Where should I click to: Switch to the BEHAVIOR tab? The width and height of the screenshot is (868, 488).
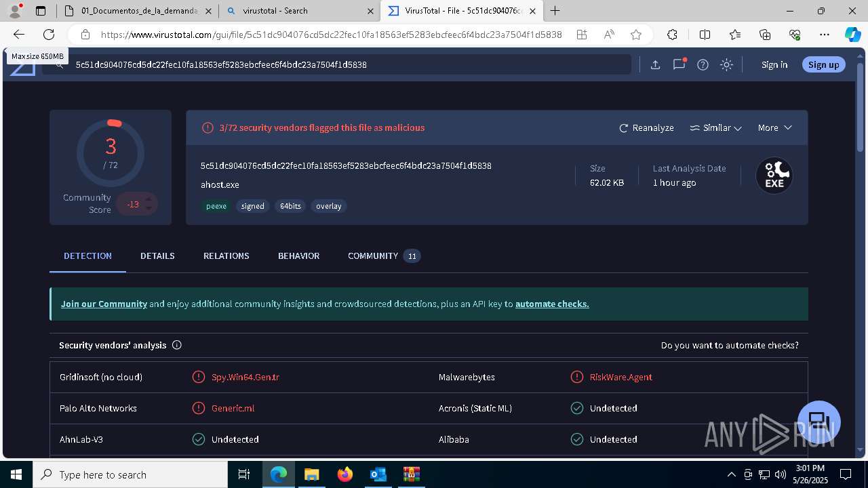298,256
